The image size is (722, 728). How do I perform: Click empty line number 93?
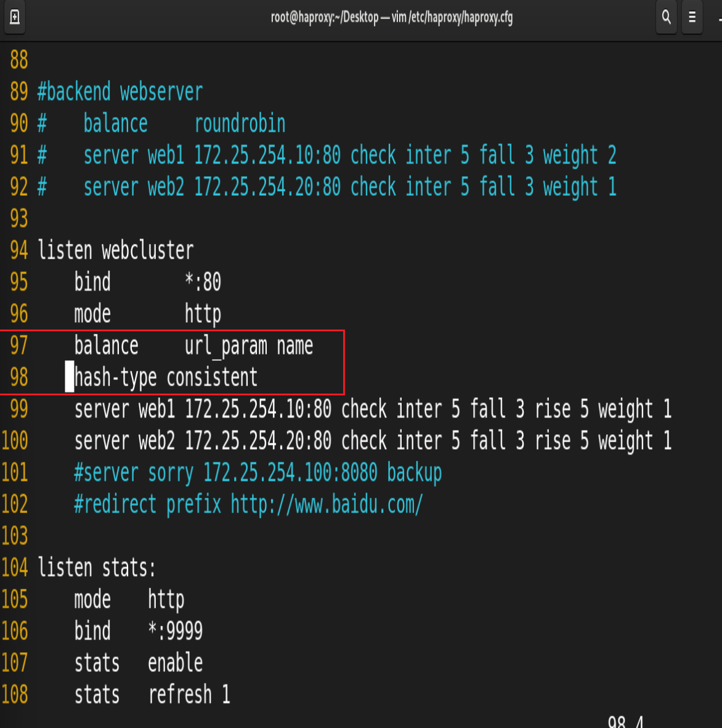tap(19, 218)
